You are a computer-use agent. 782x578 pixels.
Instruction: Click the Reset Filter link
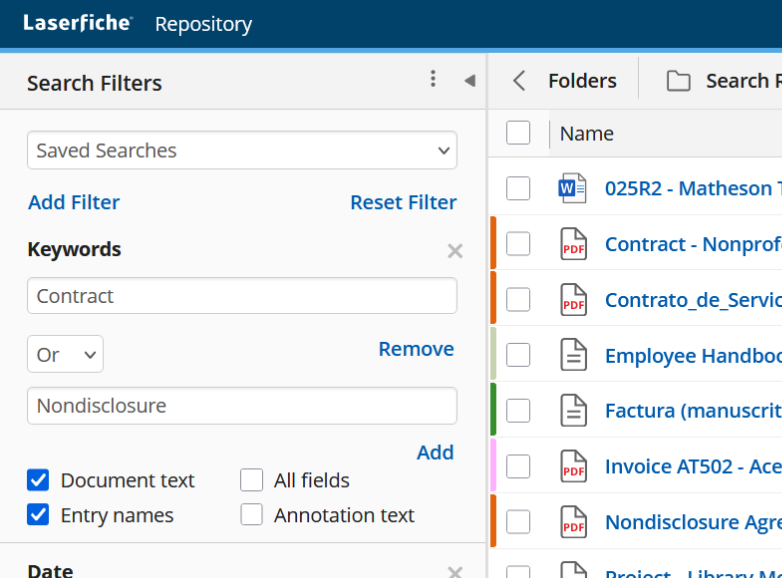click(403, 202)
